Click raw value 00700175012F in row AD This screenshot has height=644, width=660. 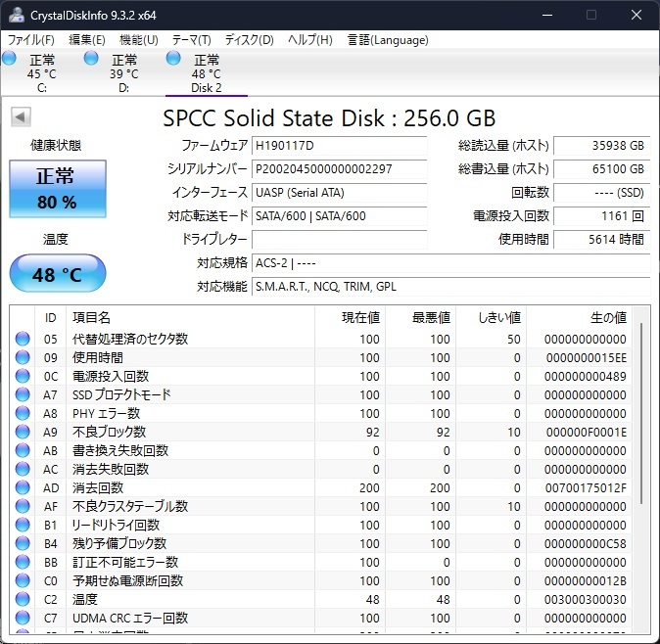(x=586, y=487)
